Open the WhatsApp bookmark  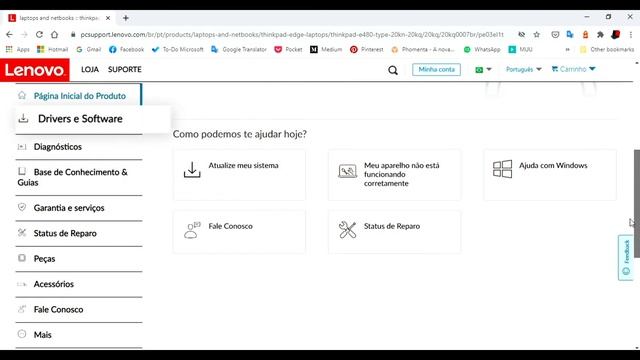482,49
